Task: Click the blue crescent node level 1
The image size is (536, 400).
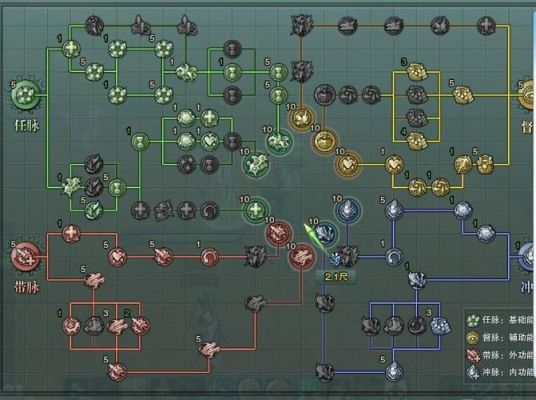Action: point(394,257)
